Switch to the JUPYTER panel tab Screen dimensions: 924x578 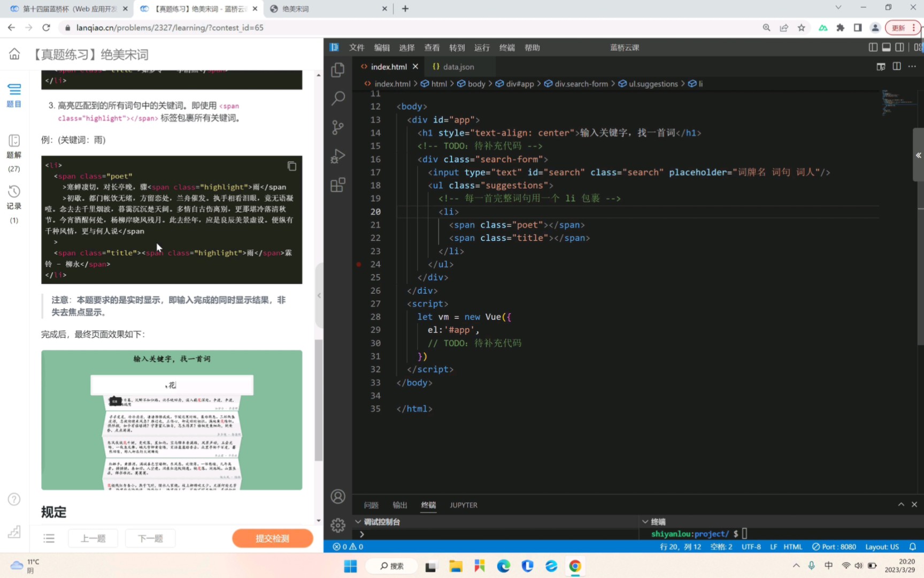tap(464, 505)
